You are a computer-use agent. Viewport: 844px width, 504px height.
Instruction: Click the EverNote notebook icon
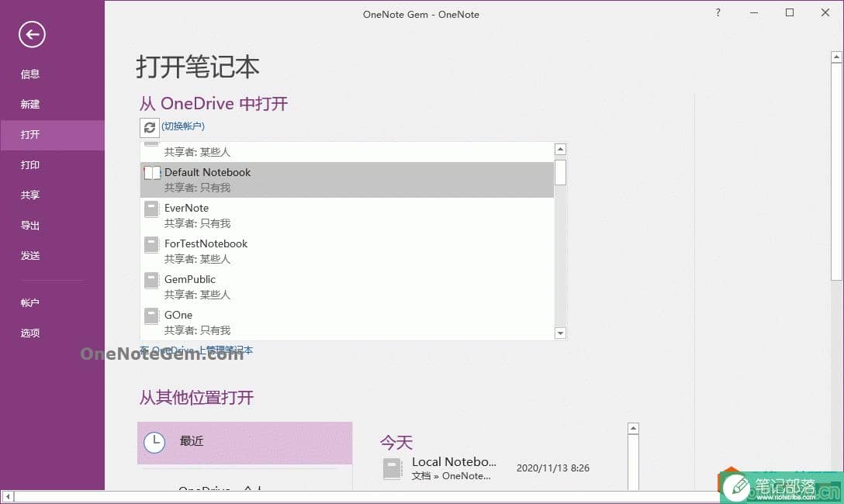point(152,209)
